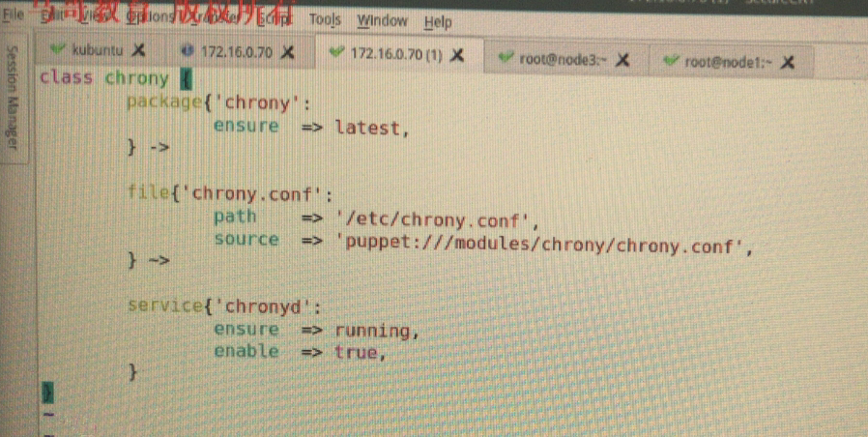The image size is (868, 437).
Task: Click the blue status icon on 172.16.0.70 tab
Action: tap(188, 51)
